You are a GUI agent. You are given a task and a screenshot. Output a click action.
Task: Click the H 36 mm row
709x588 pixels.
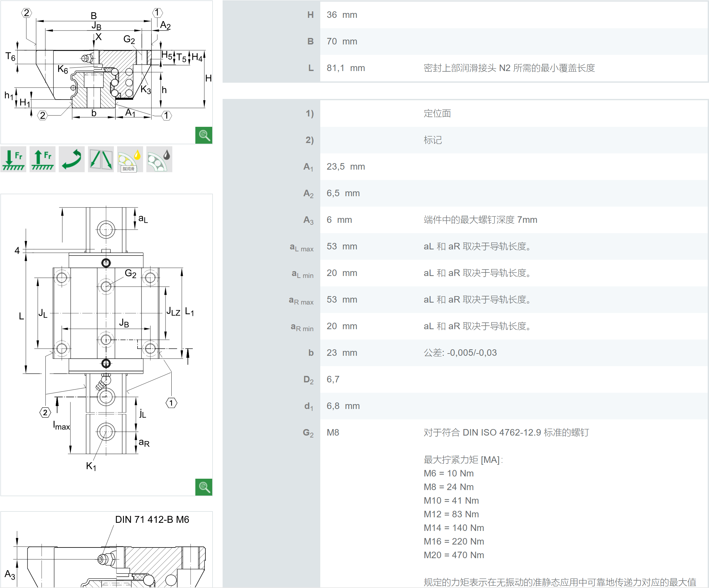click(342, 15)
